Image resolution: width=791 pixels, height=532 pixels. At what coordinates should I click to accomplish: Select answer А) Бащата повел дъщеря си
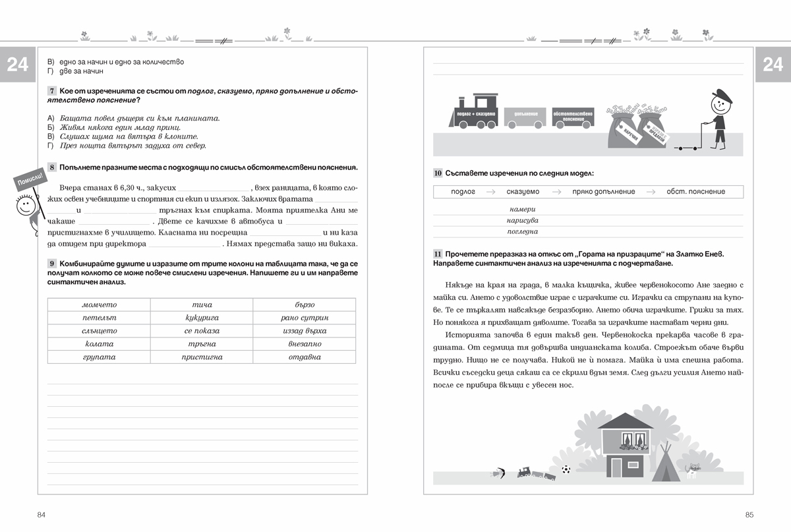tap(138, 118)
